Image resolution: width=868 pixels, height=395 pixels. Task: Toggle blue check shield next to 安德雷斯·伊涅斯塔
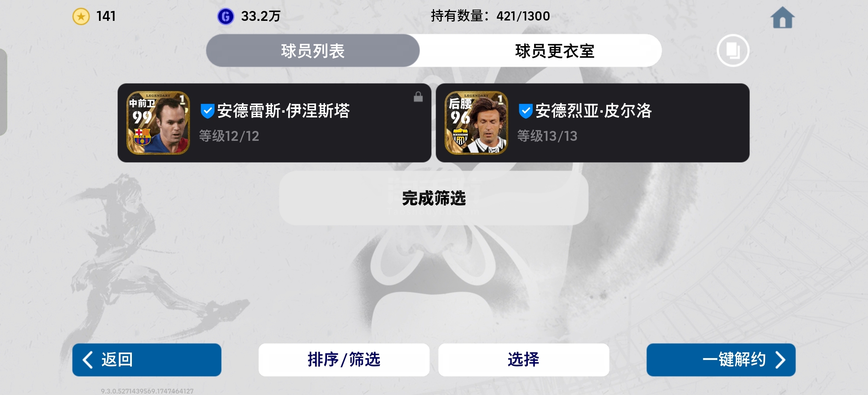[x=208, y=111]
